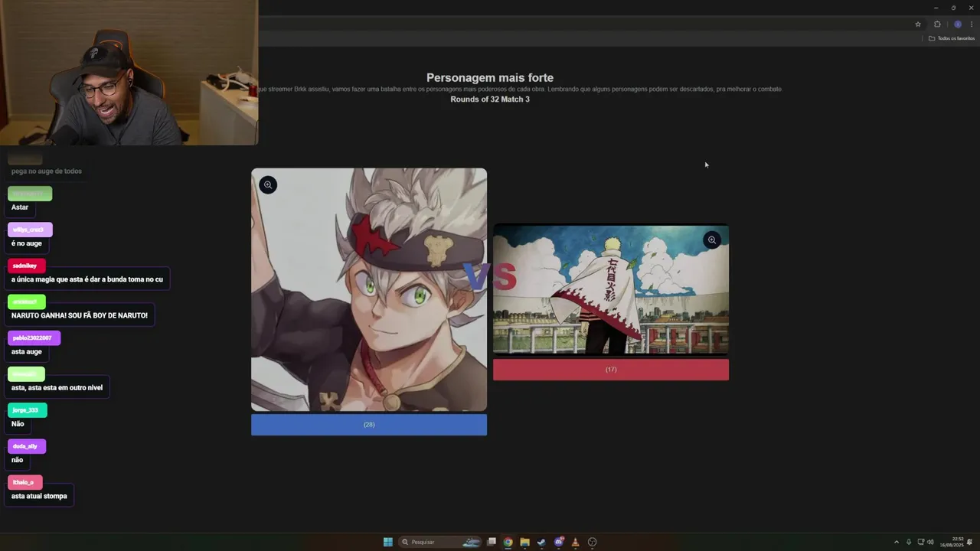Click the chat message 'asta auge'
Image resolution: width=980 pixels, height=551 pixels.
pos(27,352)
